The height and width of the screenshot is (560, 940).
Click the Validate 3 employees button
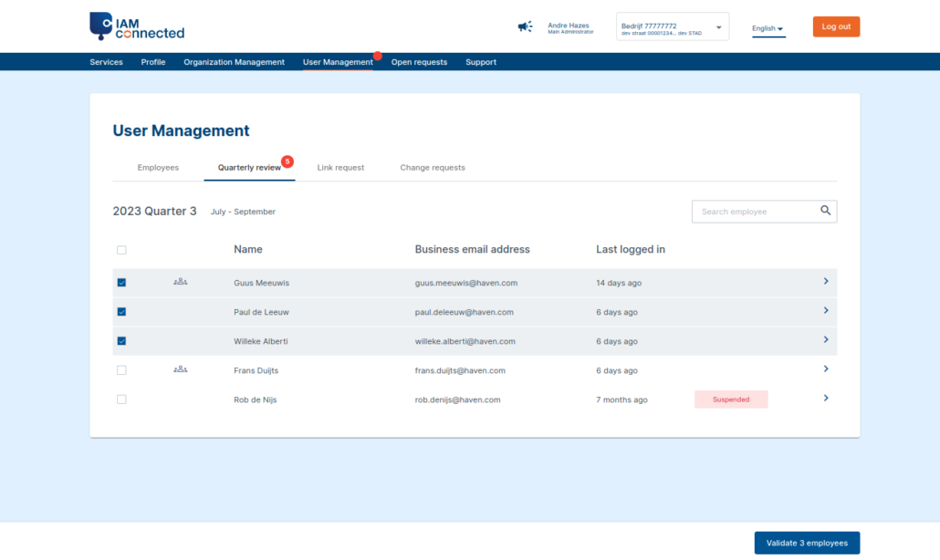pyautogui.click(x=806, y=542)
